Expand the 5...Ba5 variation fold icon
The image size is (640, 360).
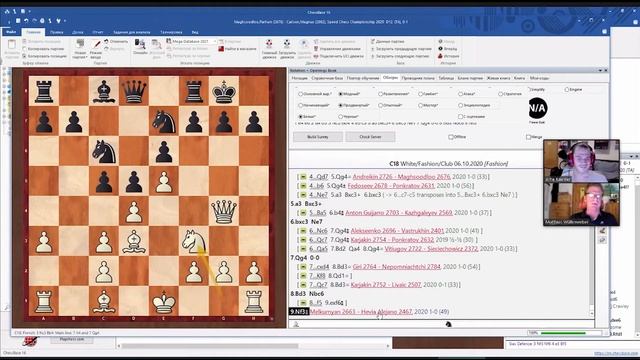[303, 213]
